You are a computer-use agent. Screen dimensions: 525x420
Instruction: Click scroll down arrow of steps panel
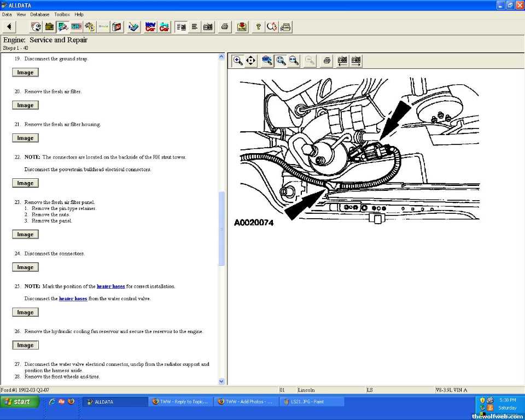[x=221, y=381]
